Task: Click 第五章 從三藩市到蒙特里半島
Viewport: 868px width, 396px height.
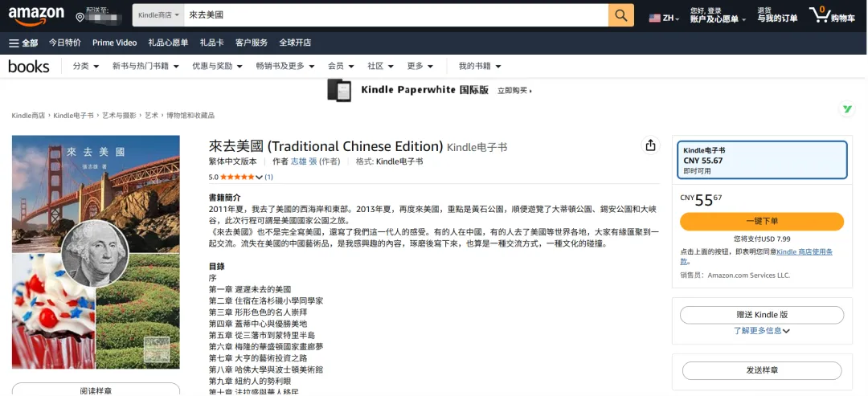Action: click(x=262, y=335)
